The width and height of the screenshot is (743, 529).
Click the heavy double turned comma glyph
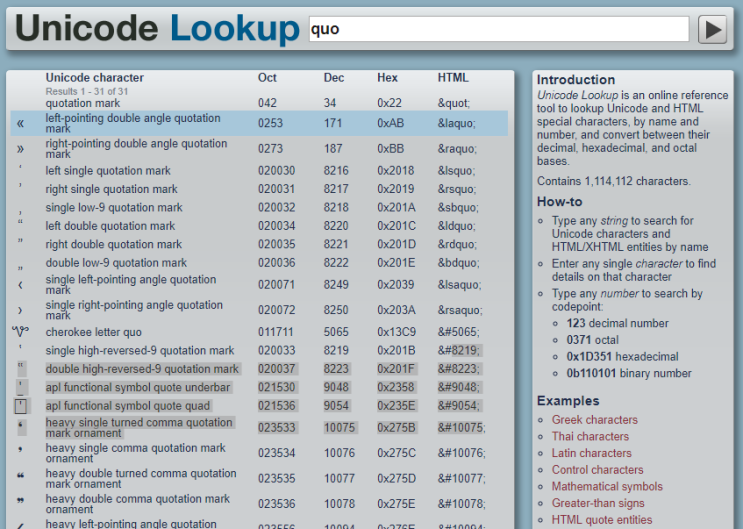20,475
